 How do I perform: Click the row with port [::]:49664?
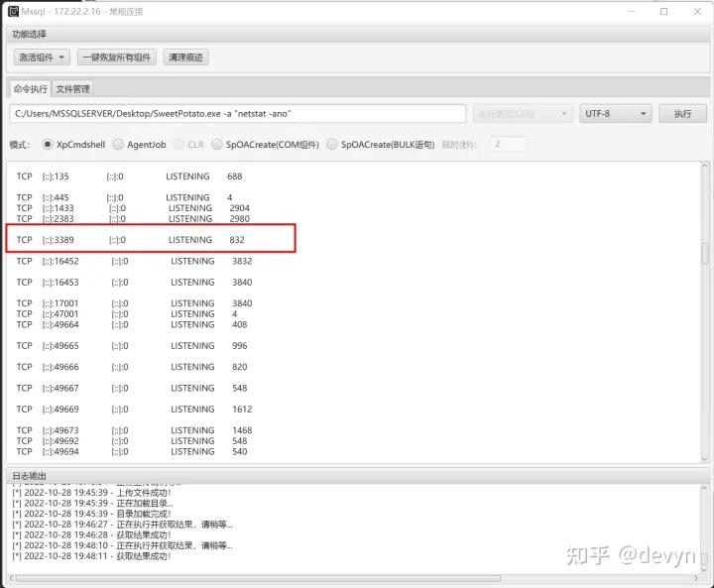click(132, 325)
